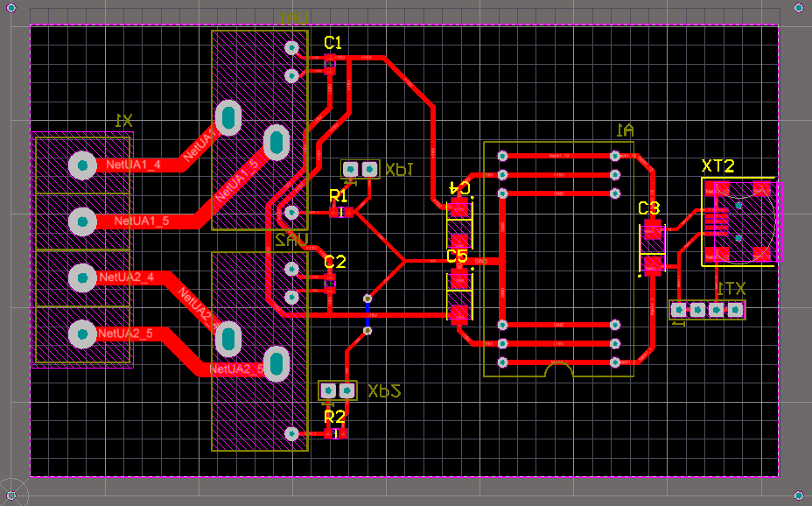Pick the mirrored C4 designator text
Screen dimensions: 812x506
(x=459, y=188)
